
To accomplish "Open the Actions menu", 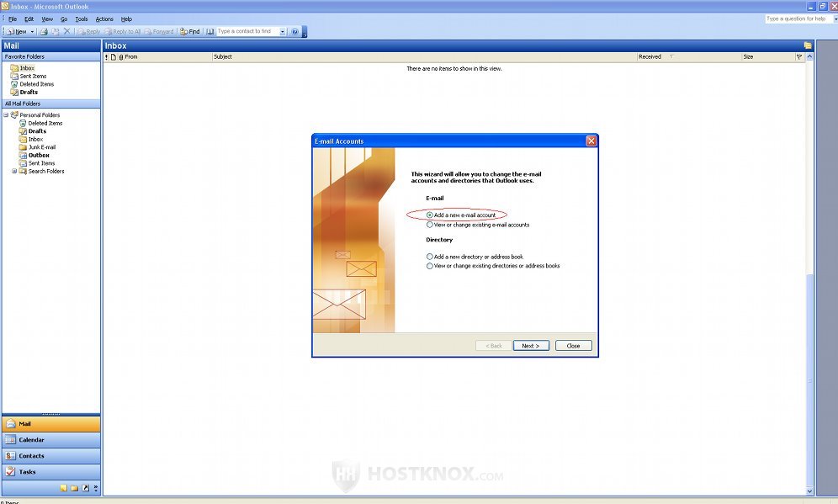I will [104, 19].
